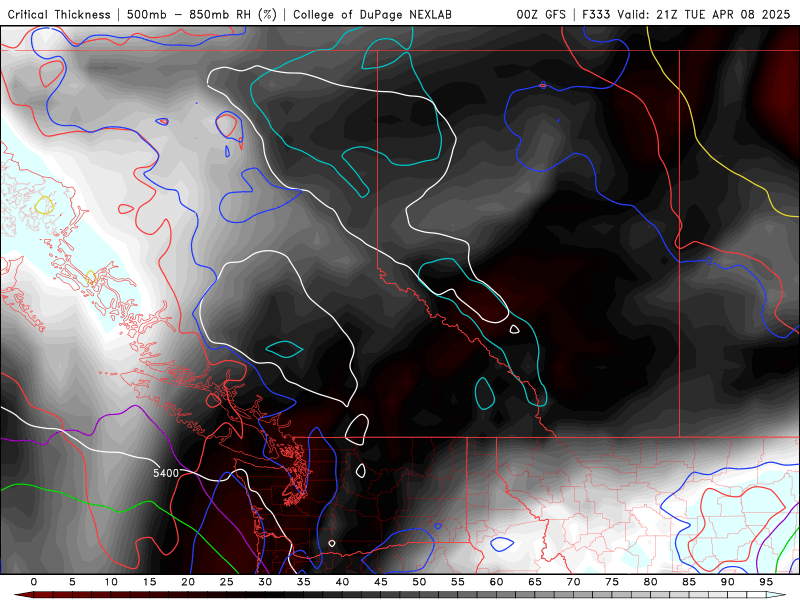
Task: Click the '65' value on the color scale
Action: point(535,582)
